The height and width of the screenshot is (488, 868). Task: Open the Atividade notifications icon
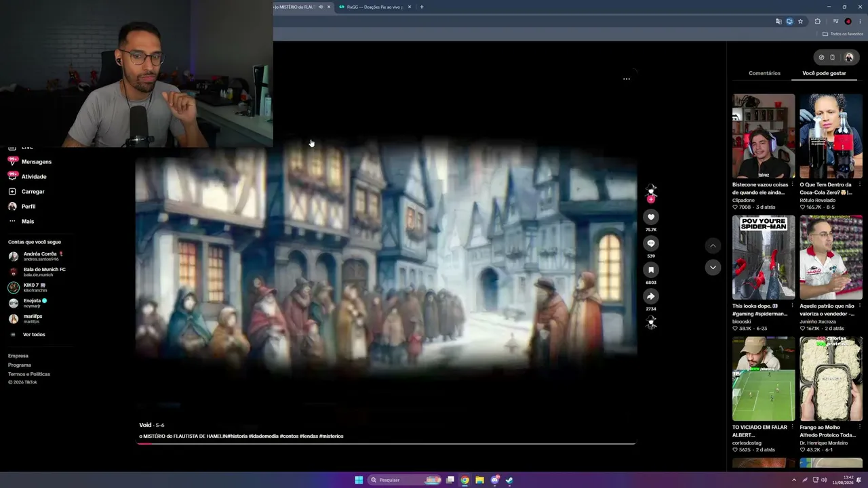tap(12, 176)
